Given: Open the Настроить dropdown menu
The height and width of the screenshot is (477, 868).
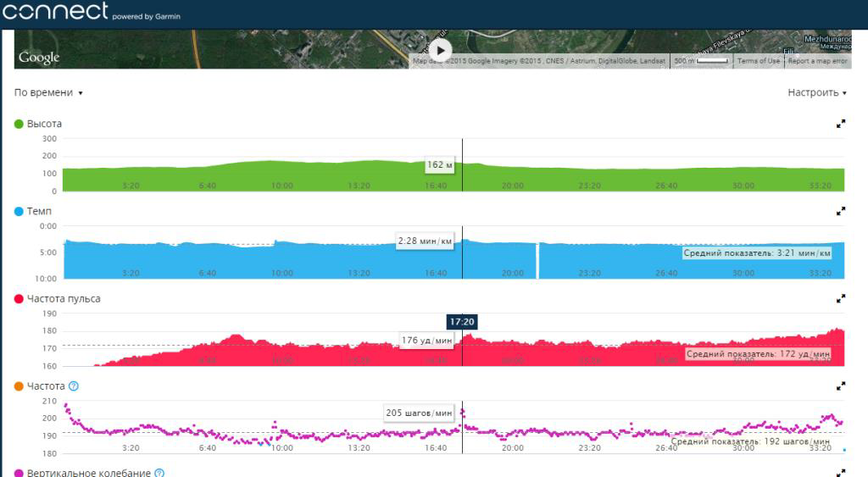Looking at the screenshot, I should [x=817, y=92].
